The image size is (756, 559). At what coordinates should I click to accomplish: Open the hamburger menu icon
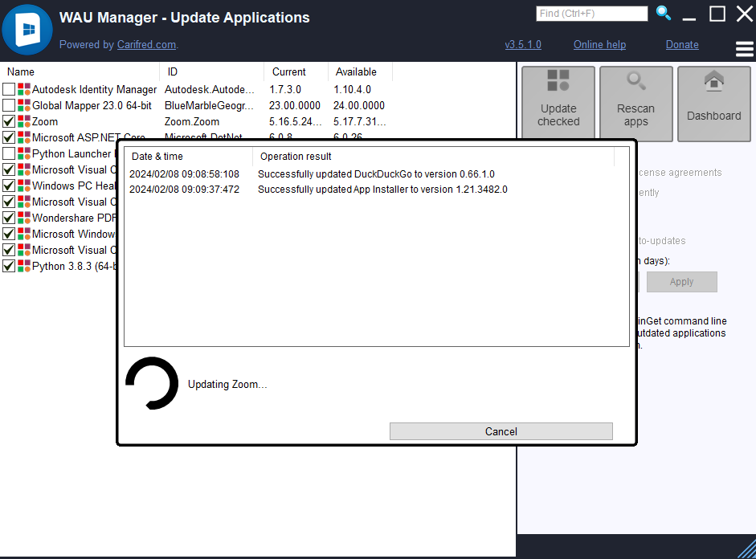click(745, 49)
